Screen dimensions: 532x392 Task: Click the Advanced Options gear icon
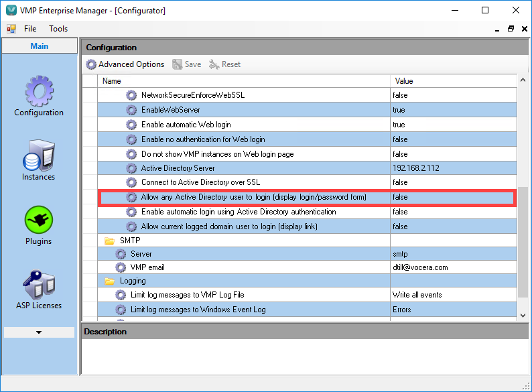91,64
